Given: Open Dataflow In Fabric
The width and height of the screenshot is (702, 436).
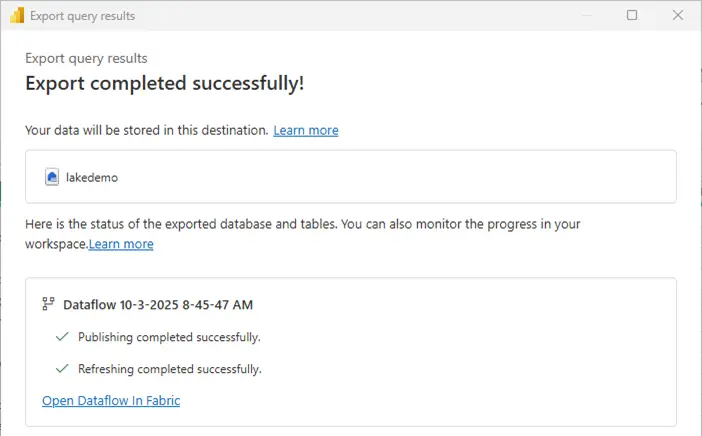Looking at the screenshot, I should pos(111,401).
